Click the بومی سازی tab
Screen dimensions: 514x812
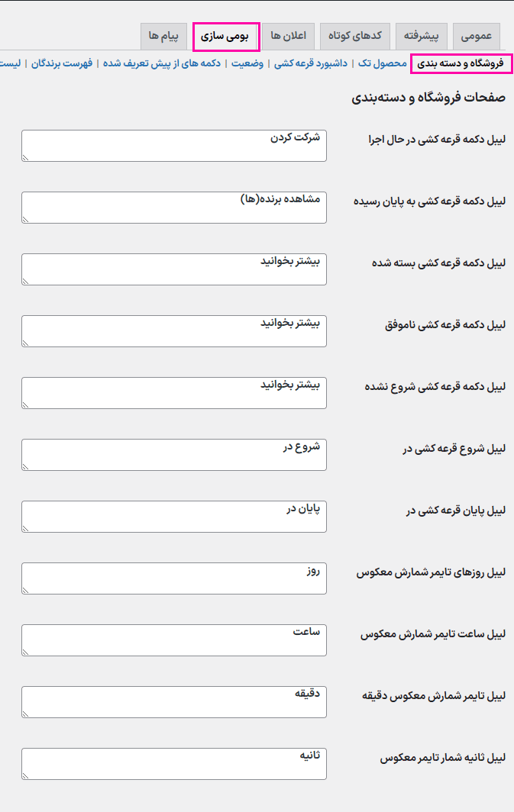[x=226, y=36]
